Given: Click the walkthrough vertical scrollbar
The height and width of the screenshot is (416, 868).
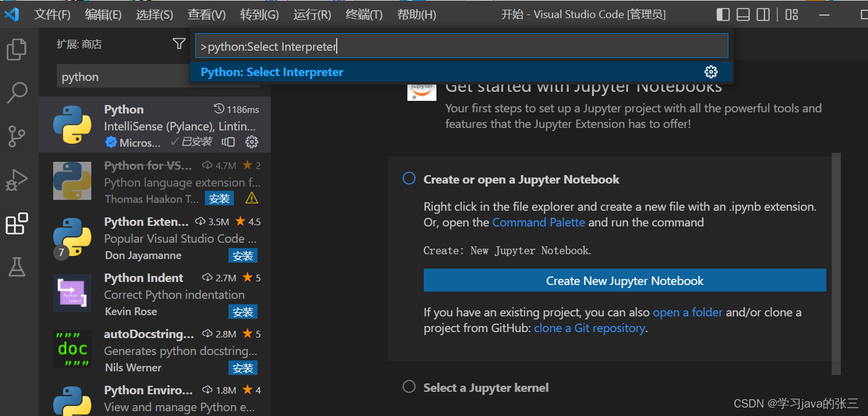Looking at the screenshot, I should [x=836, y=263].
